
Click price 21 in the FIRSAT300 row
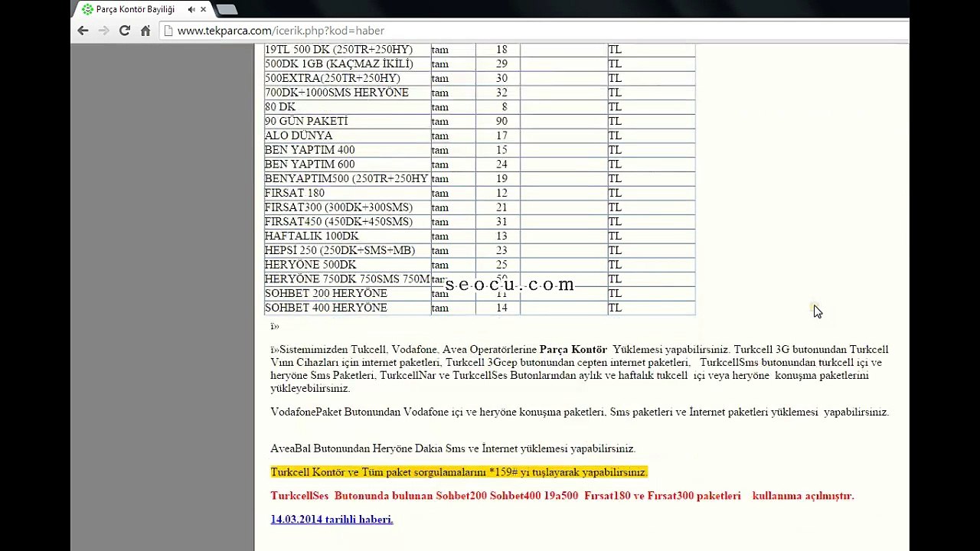click(x=501, y=207)
